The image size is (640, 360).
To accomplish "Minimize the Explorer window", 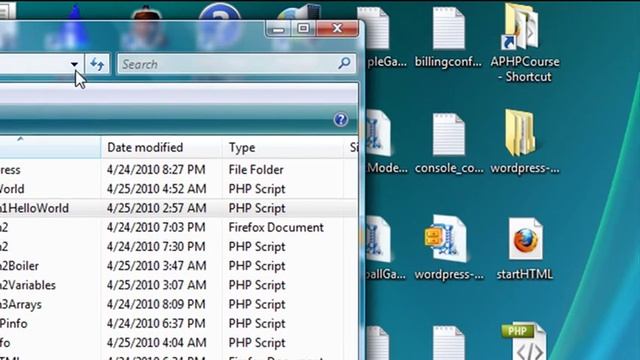I will click(278, 28).
